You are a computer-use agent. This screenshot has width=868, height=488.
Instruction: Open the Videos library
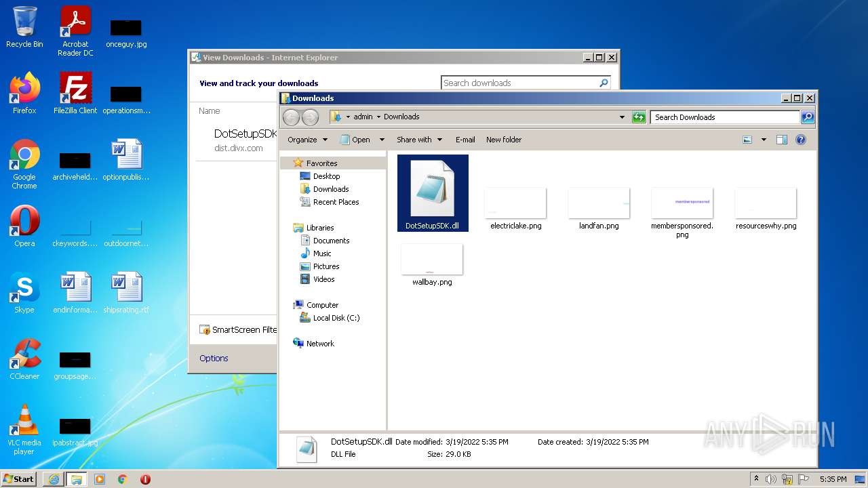(x=323, y=279)
